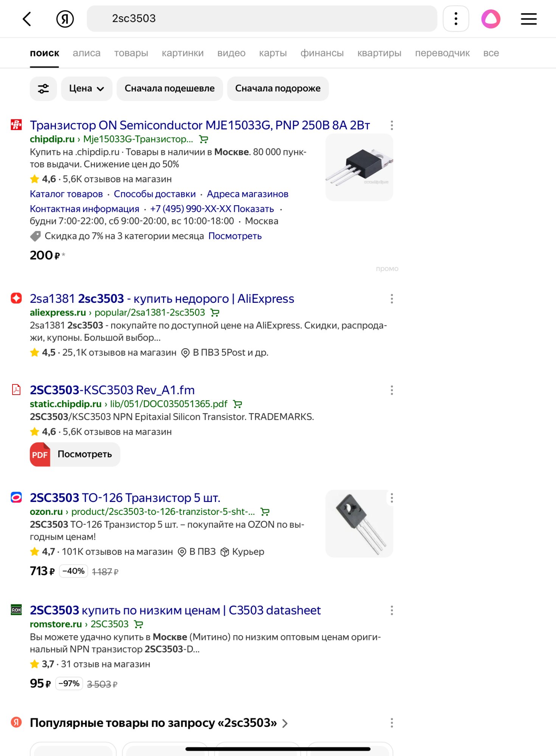Open the Ozon TO-126 transistor thumbnail
The height and width of the screenshot is (756, 556).
coord(359,524)
